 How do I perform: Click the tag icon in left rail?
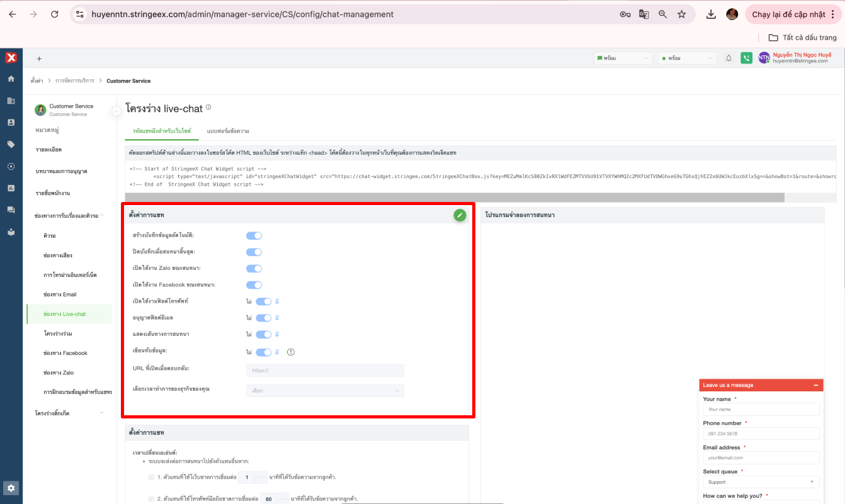coord(11,144)
